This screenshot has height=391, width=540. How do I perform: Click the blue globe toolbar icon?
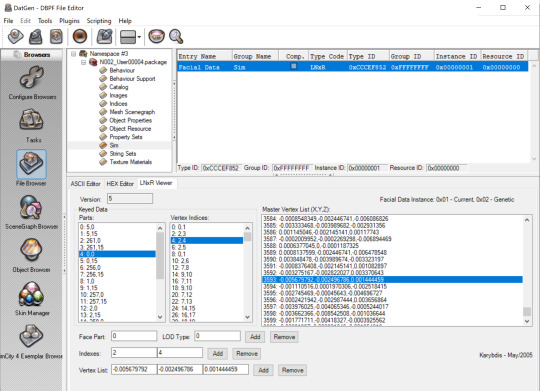pyautogui.click(x=104, y=37)
